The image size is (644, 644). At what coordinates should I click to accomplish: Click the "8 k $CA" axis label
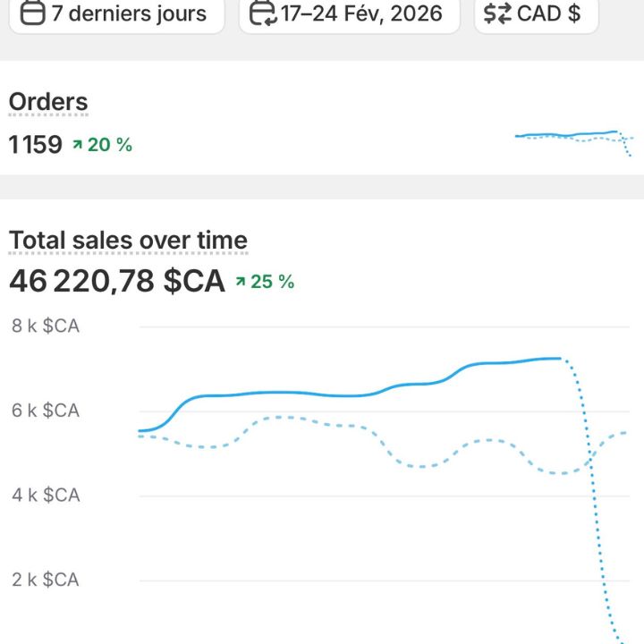pos(46,326)
